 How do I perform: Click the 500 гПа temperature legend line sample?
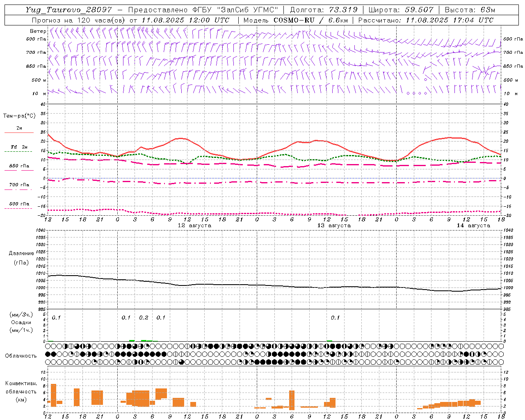click(18, 208)
